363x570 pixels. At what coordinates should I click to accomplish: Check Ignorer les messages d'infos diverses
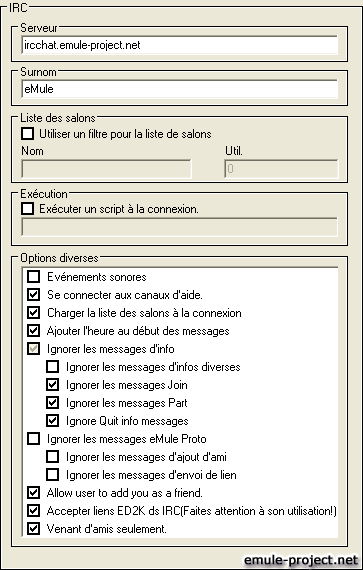[x=52, y=367]
